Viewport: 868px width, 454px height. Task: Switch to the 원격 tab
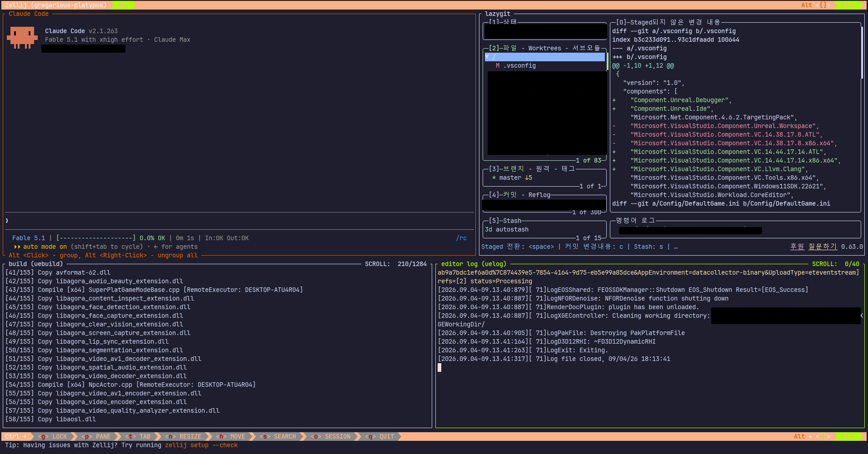[x=543, y=169]
